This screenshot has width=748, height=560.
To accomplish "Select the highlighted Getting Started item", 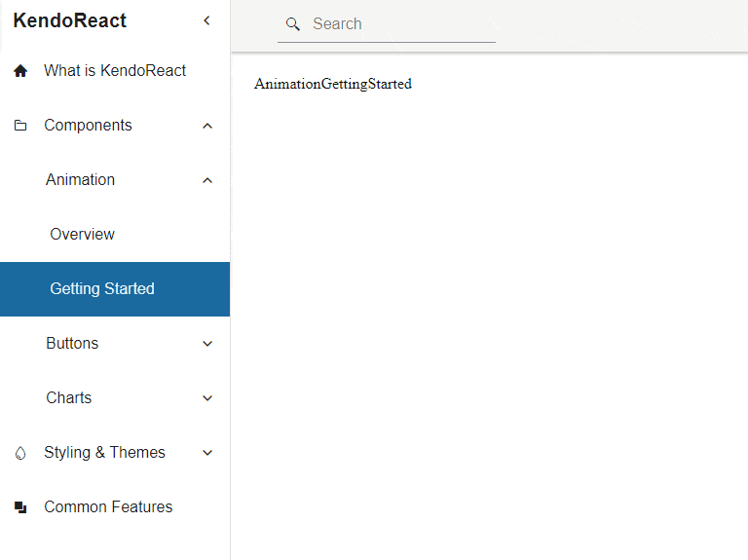I will (x=115, y=289).
